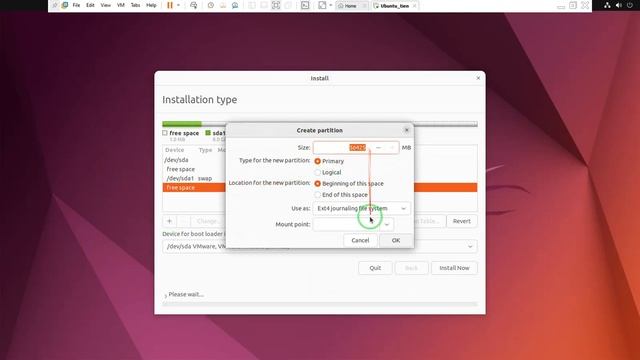The height and width of the screenshot is (360, 640).
Task: Open the console view icon
Action: point(305,5)
